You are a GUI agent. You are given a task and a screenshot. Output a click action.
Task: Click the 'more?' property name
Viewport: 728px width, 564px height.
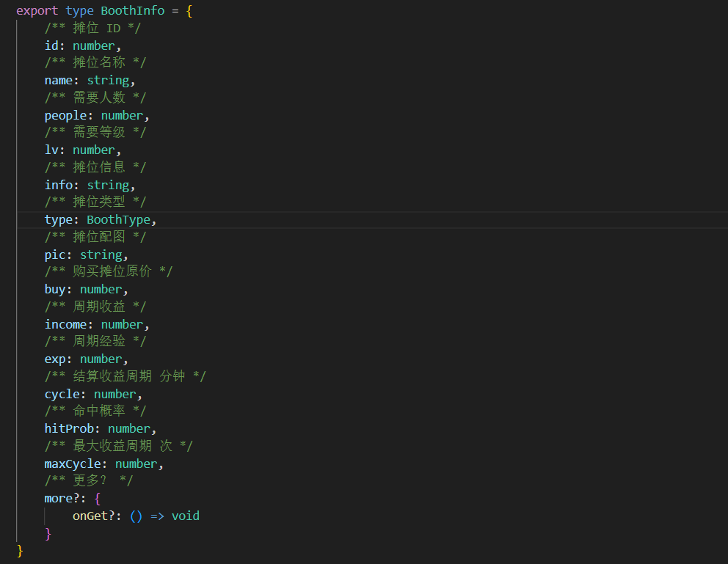tap(62, 498)
